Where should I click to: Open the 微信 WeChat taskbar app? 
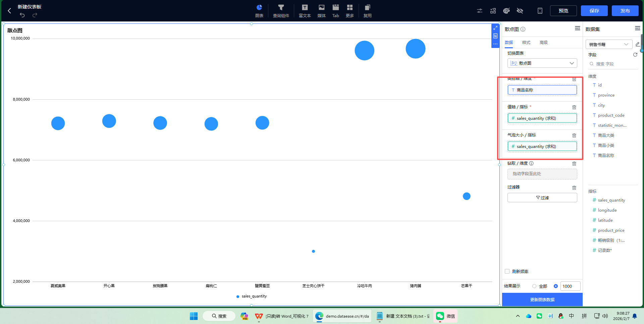click(445, 316)
